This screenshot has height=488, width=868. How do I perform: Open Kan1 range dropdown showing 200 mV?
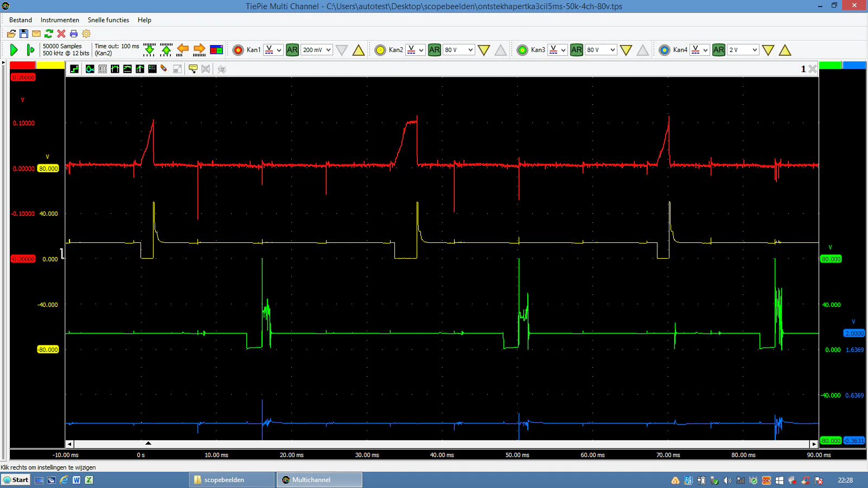(317, 50)
